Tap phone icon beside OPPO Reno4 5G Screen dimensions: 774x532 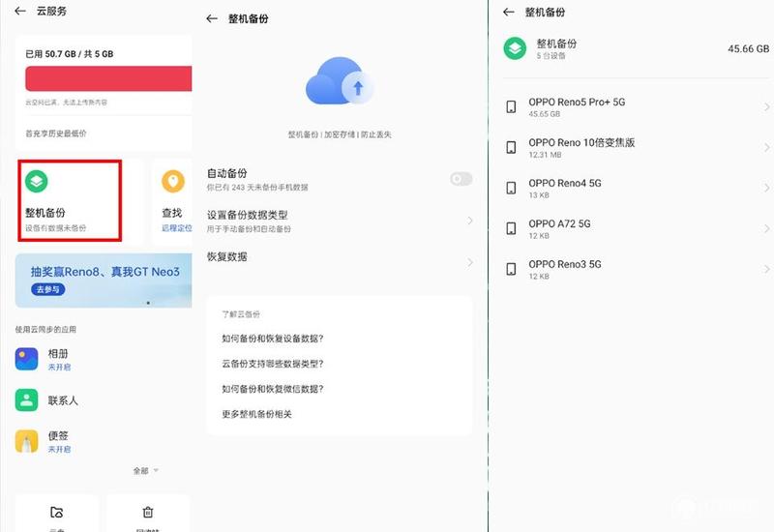coord(512,188)
